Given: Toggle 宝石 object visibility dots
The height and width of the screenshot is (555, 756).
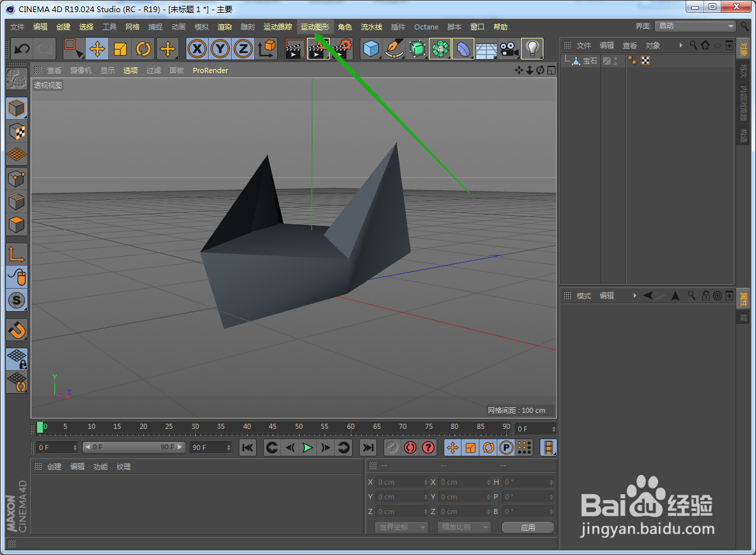Looking at the screenshot, I should click(x=616, y=61).
